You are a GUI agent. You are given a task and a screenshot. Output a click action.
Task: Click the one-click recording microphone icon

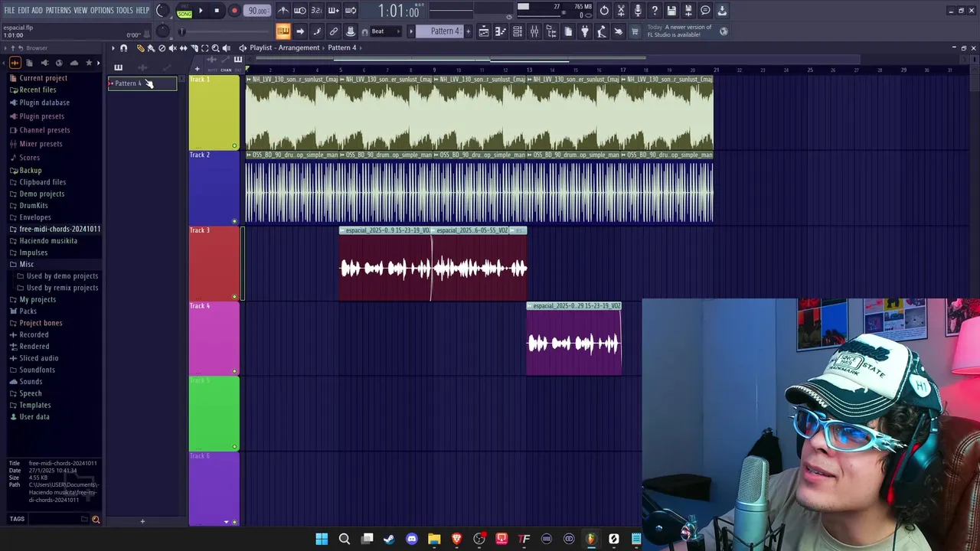click(638, 11)
